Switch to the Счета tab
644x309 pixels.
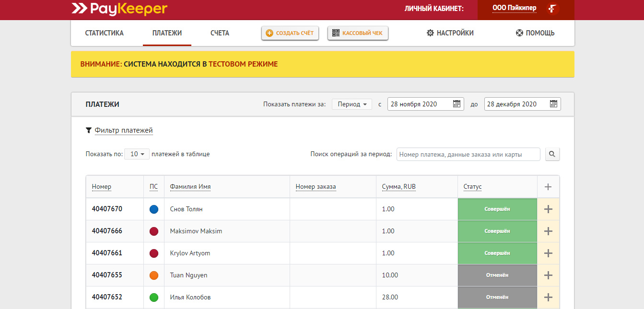click(220, 33)
